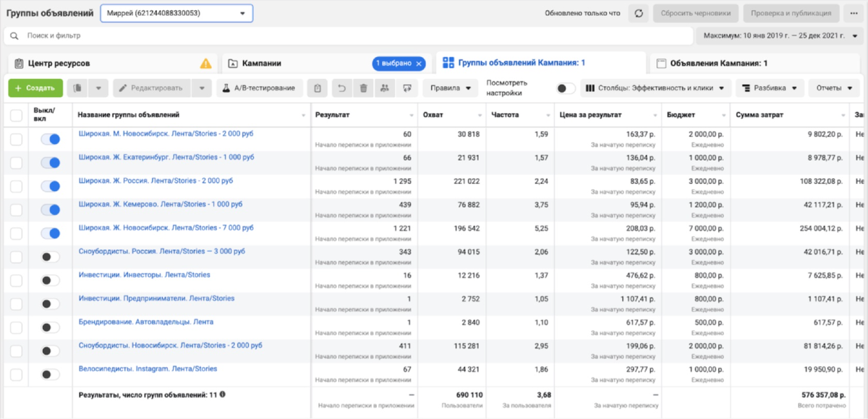This screenshot has width=868, height=419.
Task: Clear the '1 выбрано' selection with X
Action: coord(418,64)
